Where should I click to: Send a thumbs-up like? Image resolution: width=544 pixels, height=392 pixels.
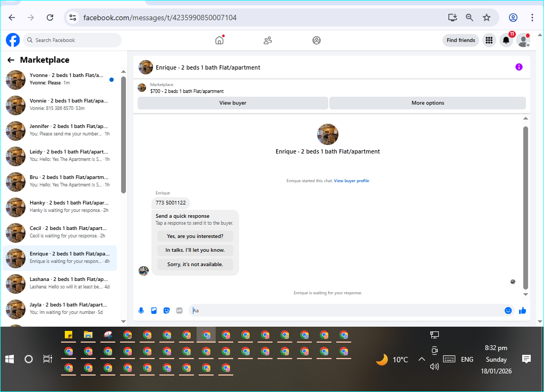pyautogui.click(x=522, y=311)
